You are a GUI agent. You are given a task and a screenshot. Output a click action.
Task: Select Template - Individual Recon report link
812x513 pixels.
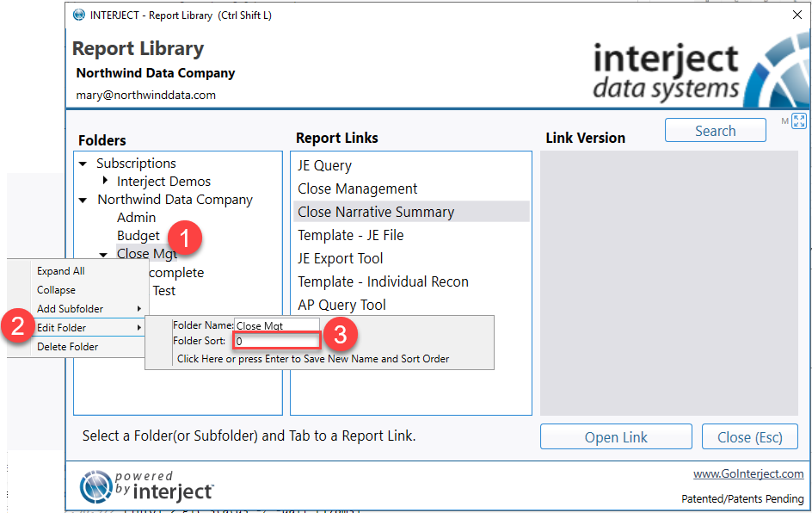click(384, 281)
